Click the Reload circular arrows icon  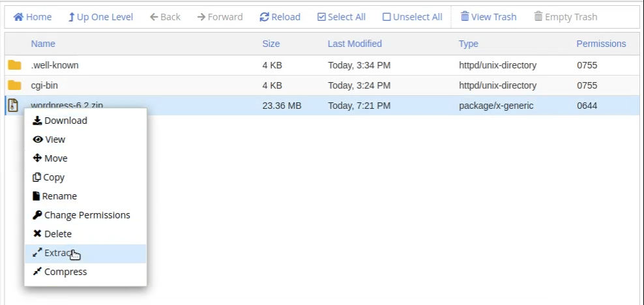click(265, 17)
